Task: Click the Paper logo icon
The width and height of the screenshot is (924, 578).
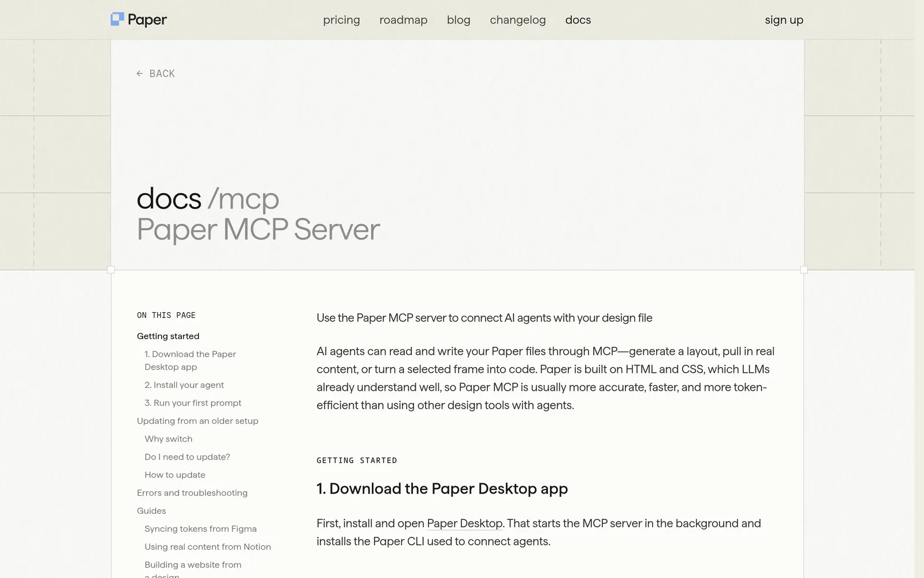Action: click(117, 19)
